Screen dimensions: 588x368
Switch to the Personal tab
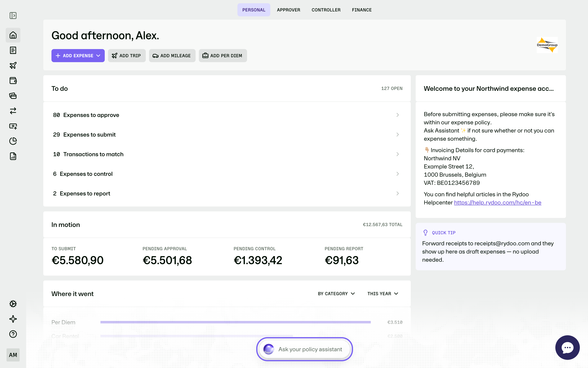tap(254, 10)
